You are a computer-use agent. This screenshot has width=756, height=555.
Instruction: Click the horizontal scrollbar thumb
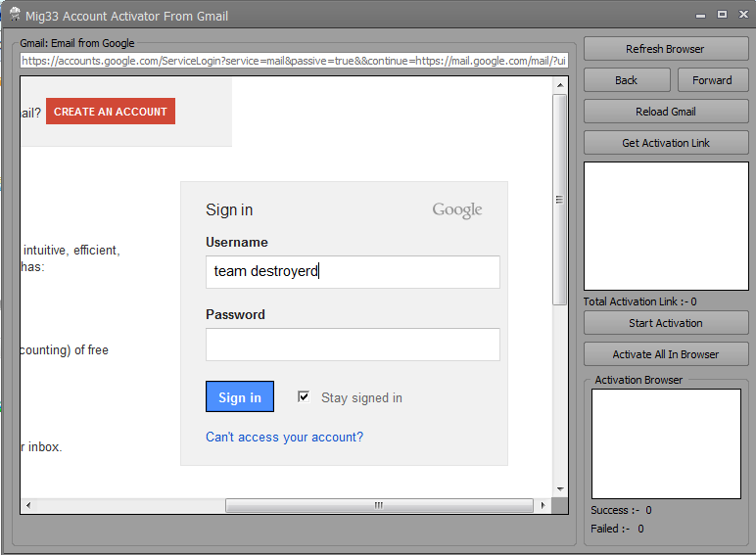point(379,505)
